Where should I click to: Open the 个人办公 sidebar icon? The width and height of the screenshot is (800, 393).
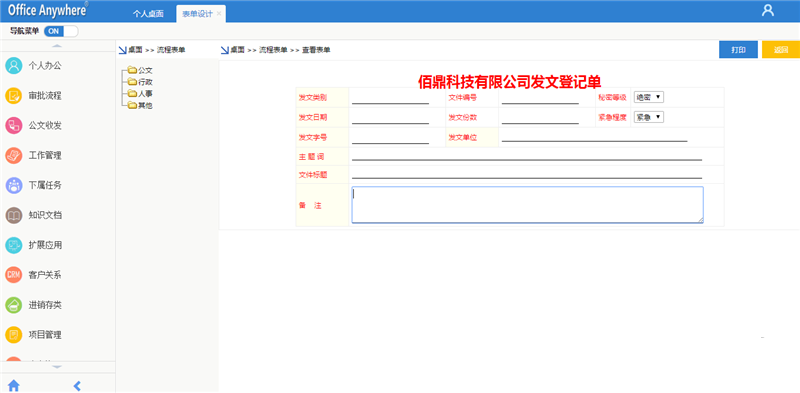tap(14, 66)
